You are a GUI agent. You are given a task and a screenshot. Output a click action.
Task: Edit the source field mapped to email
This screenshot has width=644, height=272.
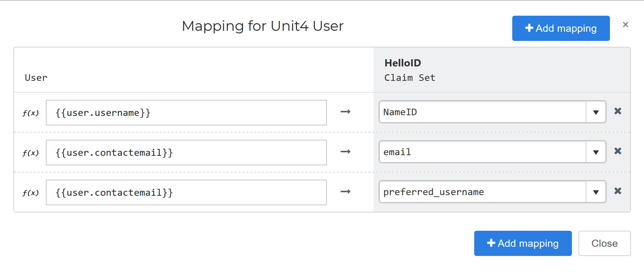tap(186, 153)
